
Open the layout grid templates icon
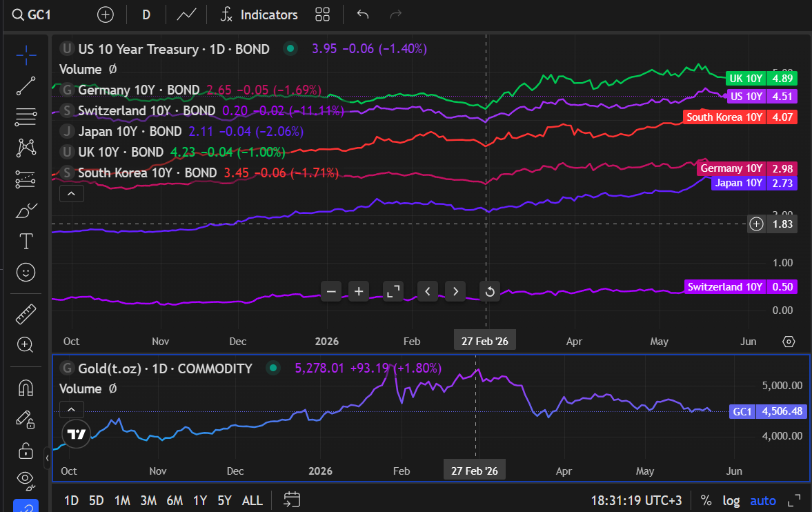pos(322,14)
